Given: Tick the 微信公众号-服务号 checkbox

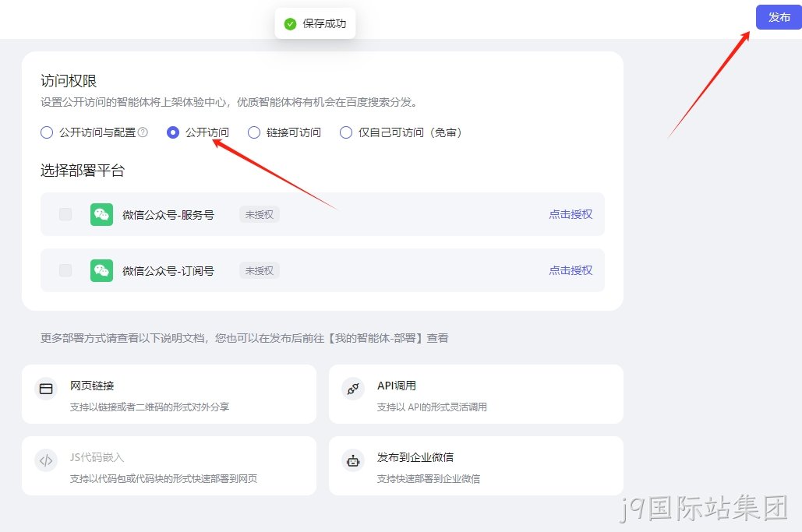Looking at the screenshot, I should coord(65,214).
